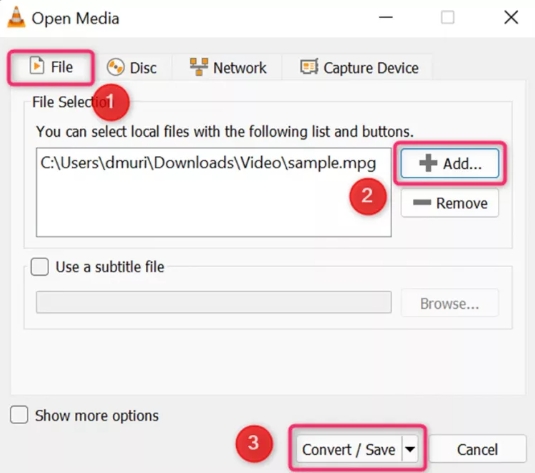Select sample.mpg path in file list

(x=208, y=163)
